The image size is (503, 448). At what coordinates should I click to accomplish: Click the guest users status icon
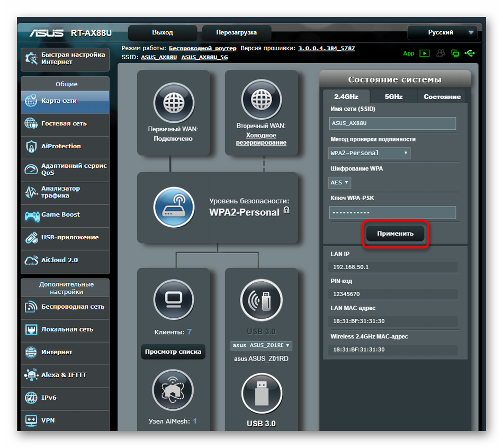(441, 53)
